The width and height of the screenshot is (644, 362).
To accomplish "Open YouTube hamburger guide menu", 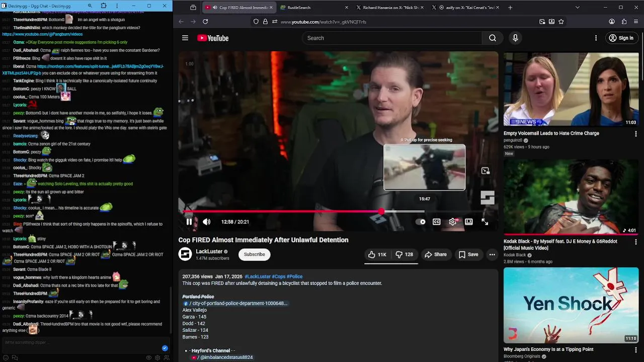I will tap(185, 38).
